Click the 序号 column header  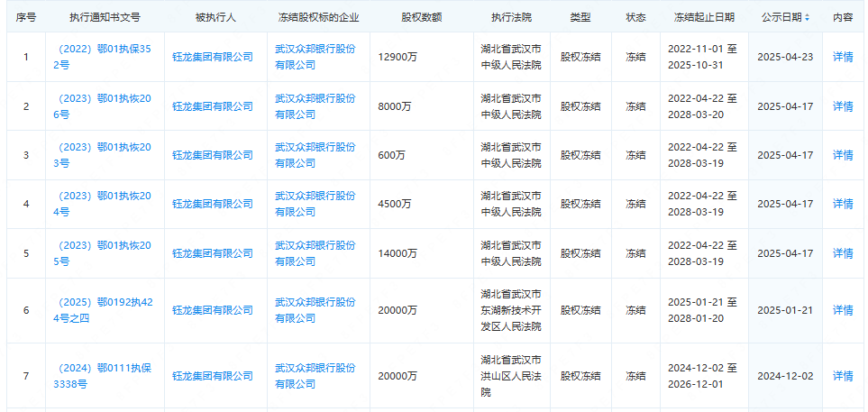[25, 18]
